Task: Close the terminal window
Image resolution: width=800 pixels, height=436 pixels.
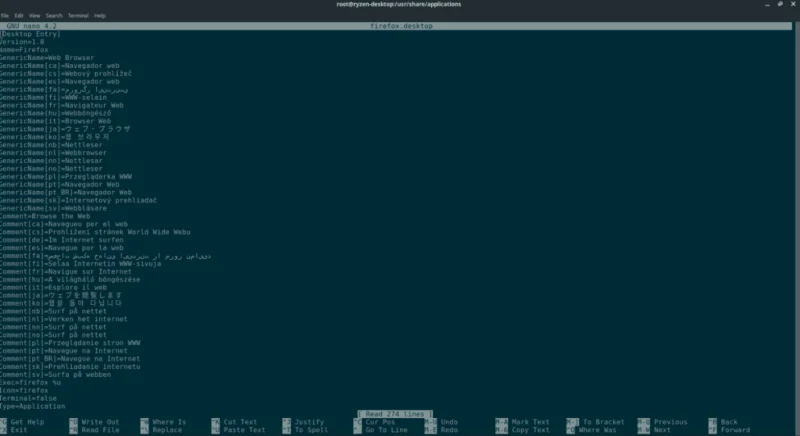Action: [x=793, y=4]
